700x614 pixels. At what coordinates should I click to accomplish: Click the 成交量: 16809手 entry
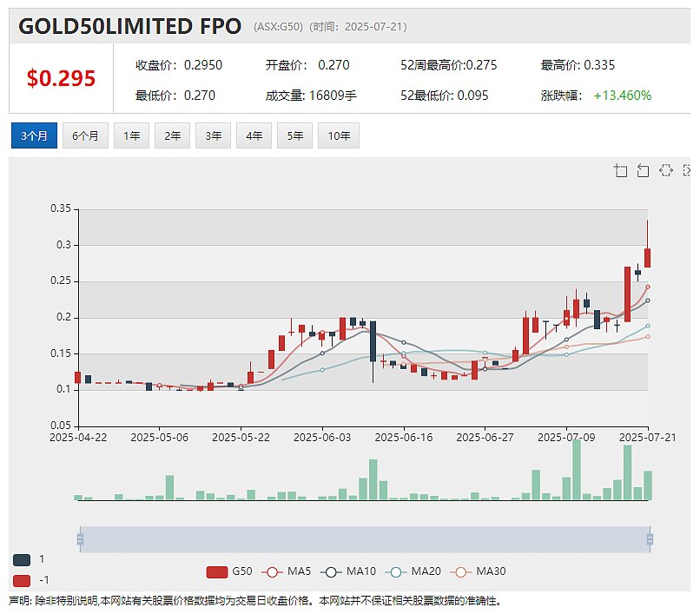click(x=311, y=96)
